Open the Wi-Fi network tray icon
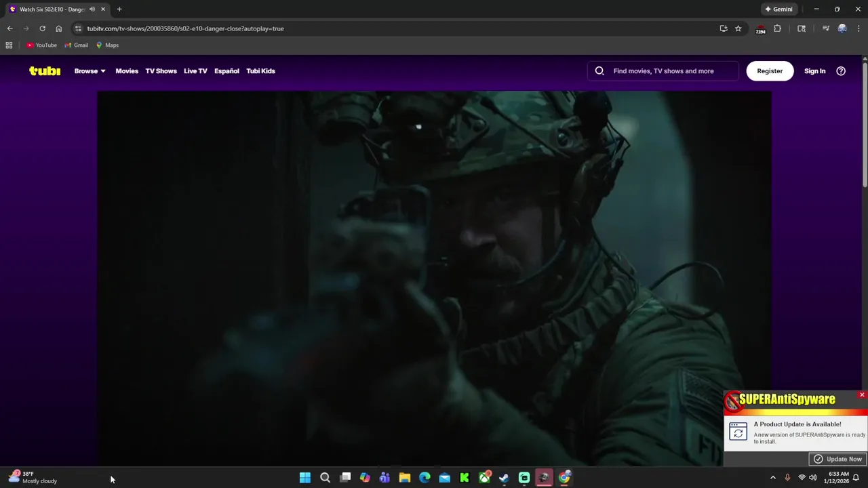 (x=802, y=478)
